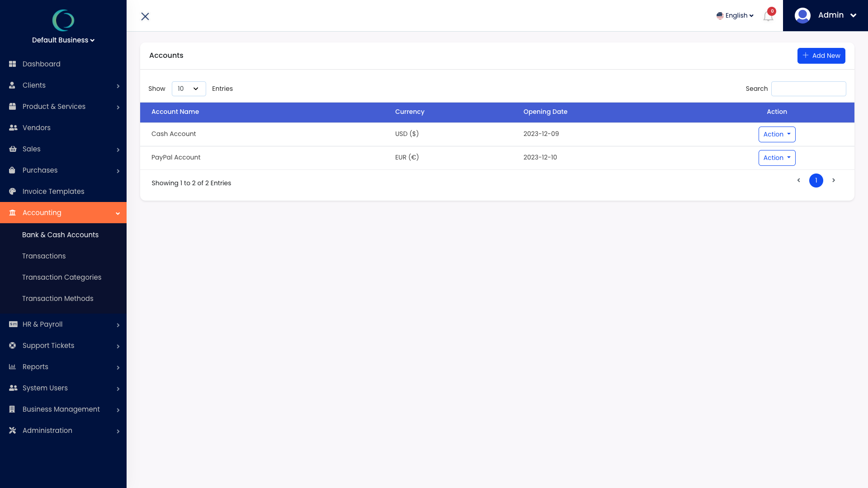The height and width of the screenshot is (488, 868).
Task: Select page 1 in pagination
Action: (816, 180)
